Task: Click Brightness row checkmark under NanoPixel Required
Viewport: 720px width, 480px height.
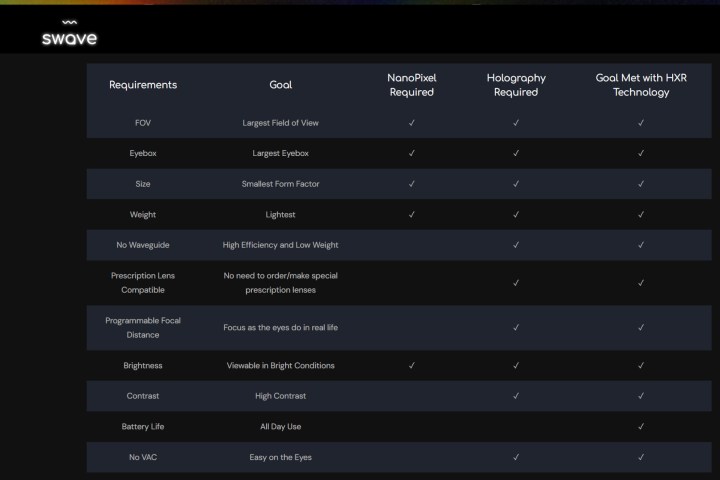Action: pos(411,365)
